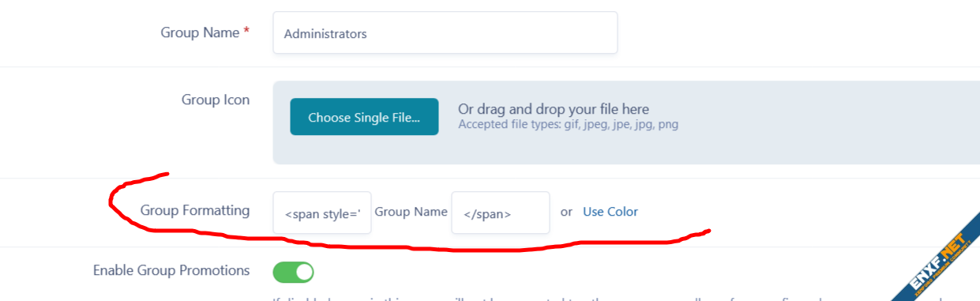Click the Use Color link
Screen dimensions: 980x301
tap(610, 212)
